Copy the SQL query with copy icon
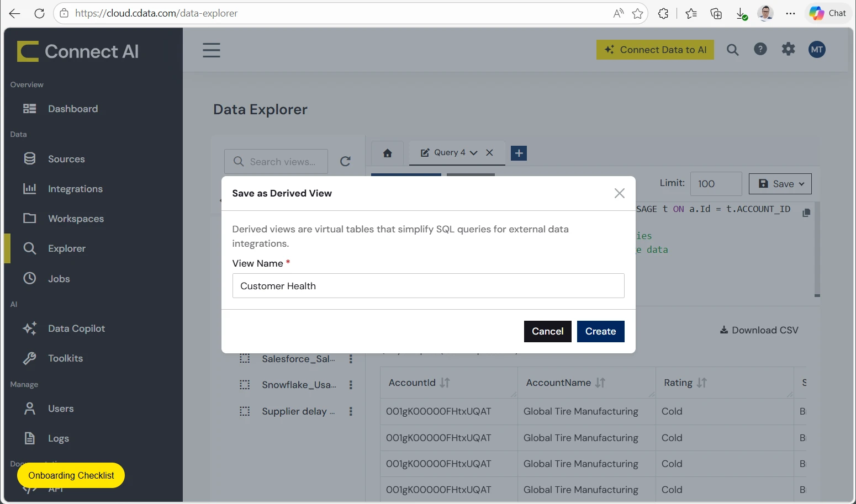Image resolution: width=856 pixels, height=504 pixels. [806, 213]
